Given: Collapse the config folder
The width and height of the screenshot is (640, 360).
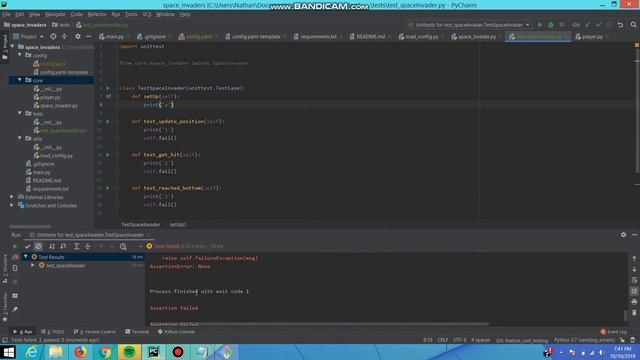Looking at the screenshot, I should (x=20, y=55).
